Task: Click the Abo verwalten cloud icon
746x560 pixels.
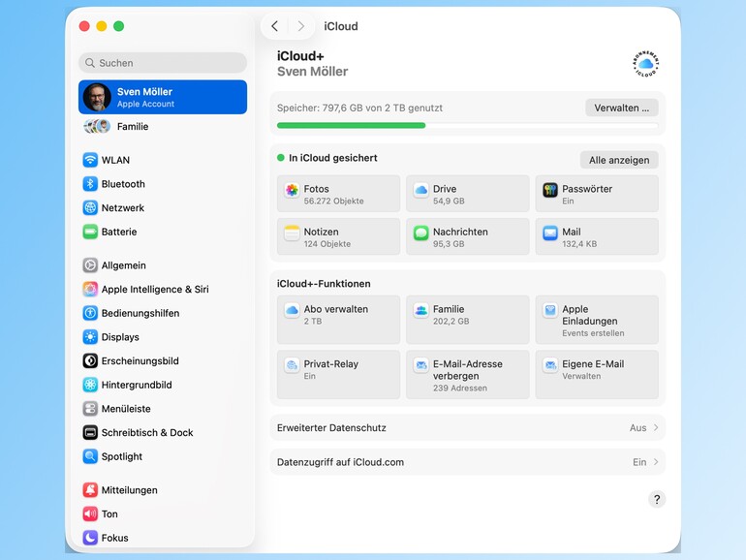Action: (292, 311)
